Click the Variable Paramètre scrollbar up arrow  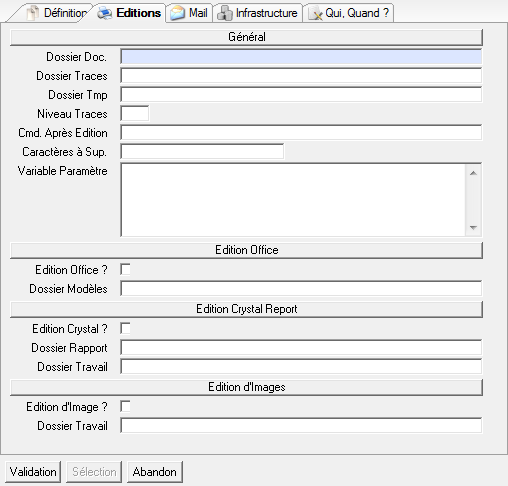(473, 173)
